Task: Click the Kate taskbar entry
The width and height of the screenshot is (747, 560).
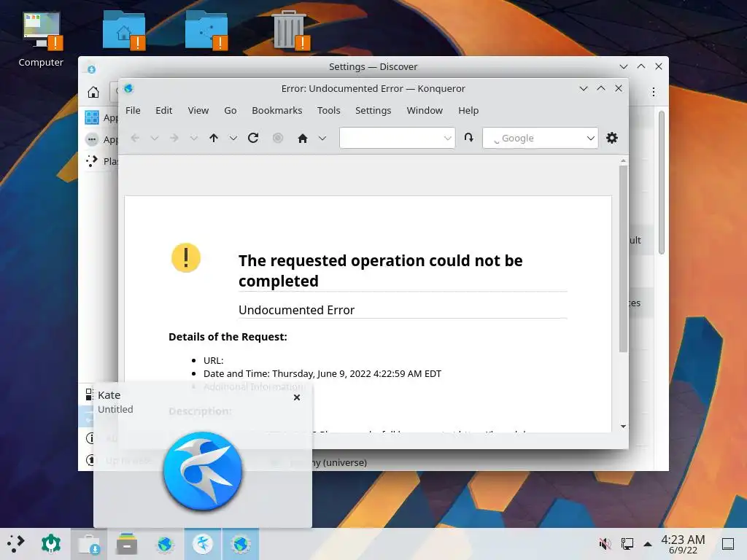Action: point(203,544)
